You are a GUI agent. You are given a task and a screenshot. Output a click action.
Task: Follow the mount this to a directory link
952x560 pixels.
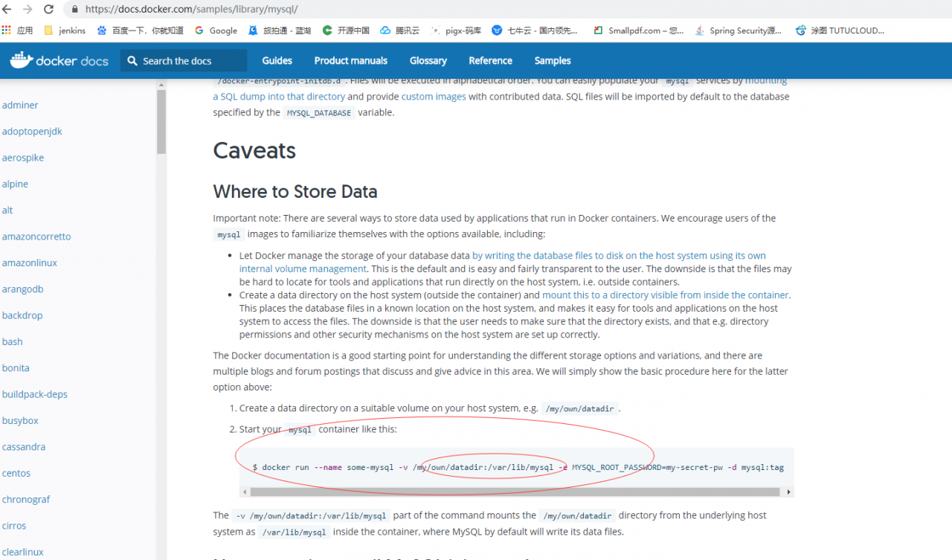point(666,295)
